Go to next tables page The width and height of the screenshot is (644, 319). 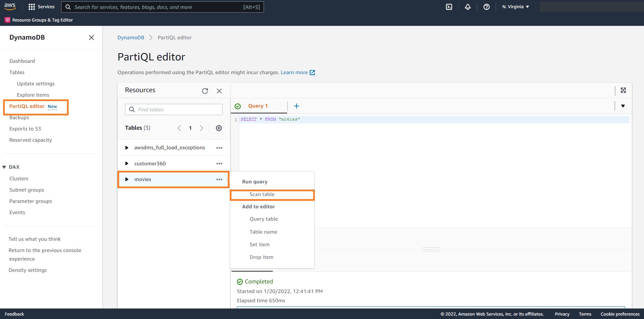(x=201, y=128)
